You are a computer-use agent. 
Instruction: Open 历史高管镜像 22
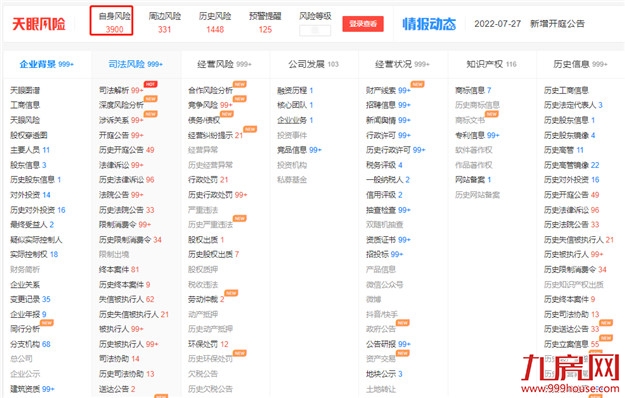[x=572, y=165]
